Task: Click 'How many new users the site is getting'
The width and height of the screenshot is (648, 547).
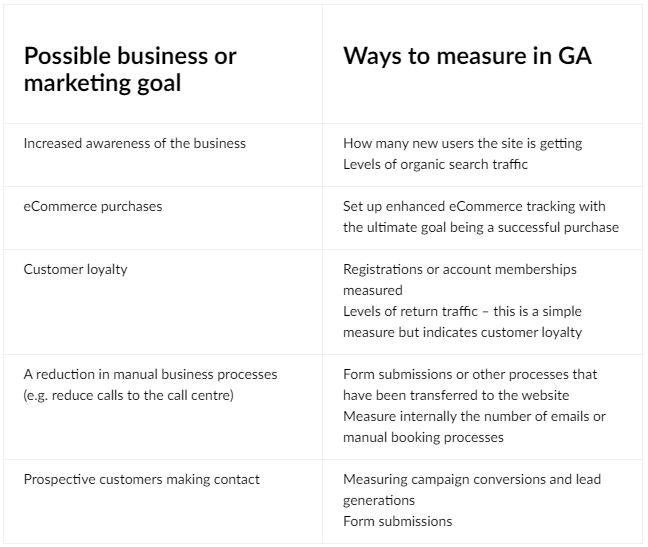Action: [462, 144]
